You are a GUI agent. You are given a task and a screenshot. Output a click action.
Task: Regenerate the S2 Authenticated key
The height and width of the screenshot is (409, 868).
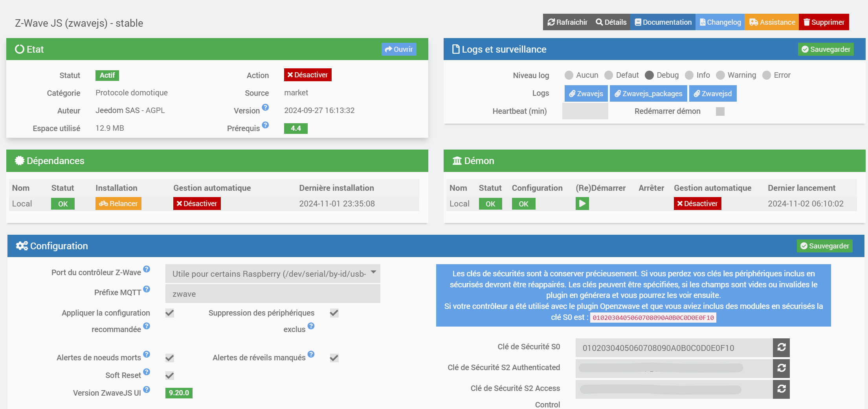(x=781, y=368)
